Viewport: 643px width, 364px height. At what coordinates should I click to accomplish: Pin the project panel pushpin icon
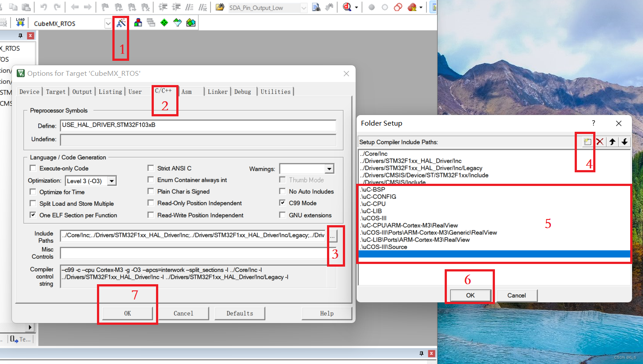coord(20,36)
